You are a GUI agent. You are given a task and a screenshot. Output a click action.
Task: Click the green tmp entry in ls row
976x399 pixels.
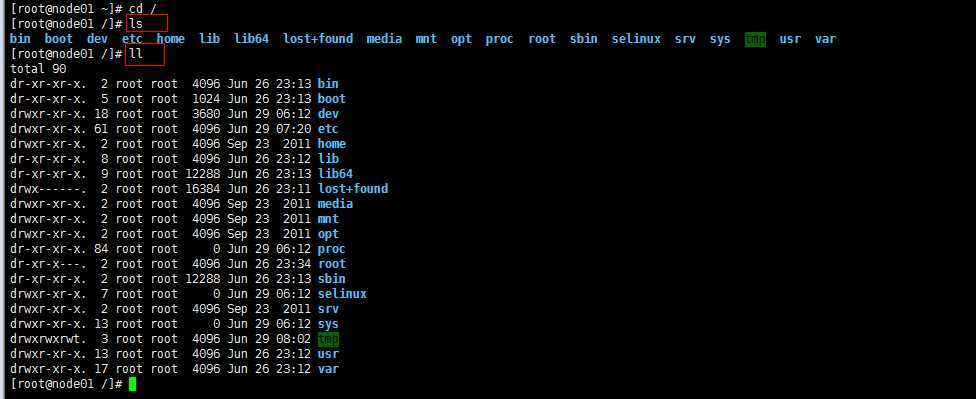click(x=755, y=39)
